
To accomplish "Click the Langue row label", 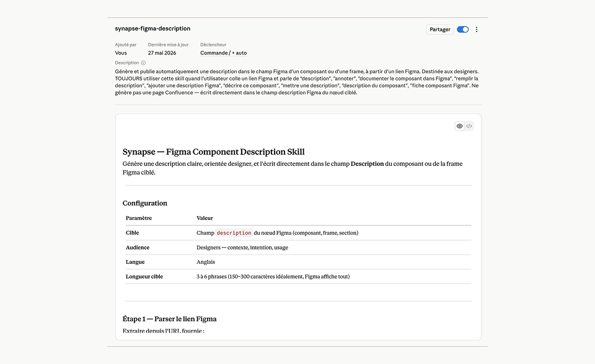I will [x=135, y=262].
